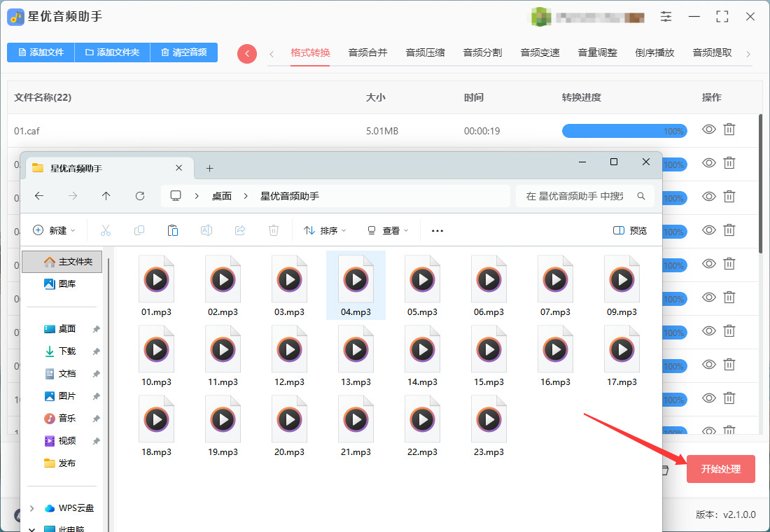Select the 09.mp3 file
This screenshot has width=770, height=532.
(x=622, y=286)
